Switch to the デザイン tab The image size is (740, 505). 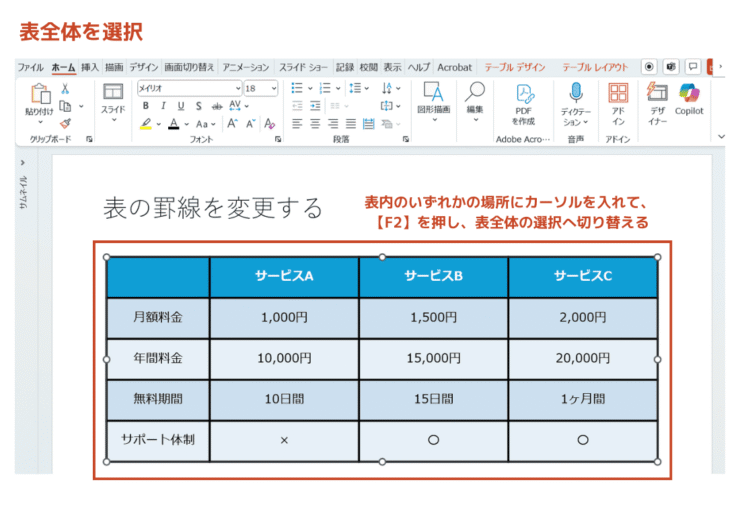[x=143, y=67]
